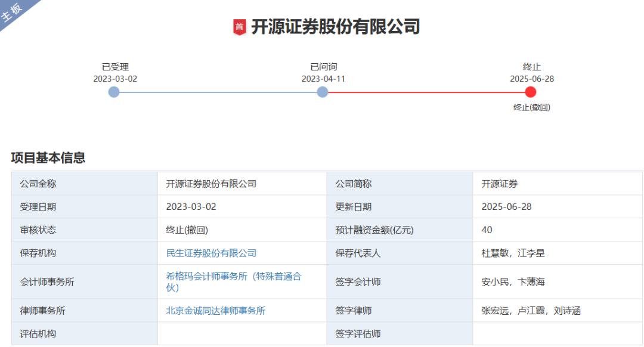
Task: Click the 开源证券 short name value
Action: pos(500,184)
